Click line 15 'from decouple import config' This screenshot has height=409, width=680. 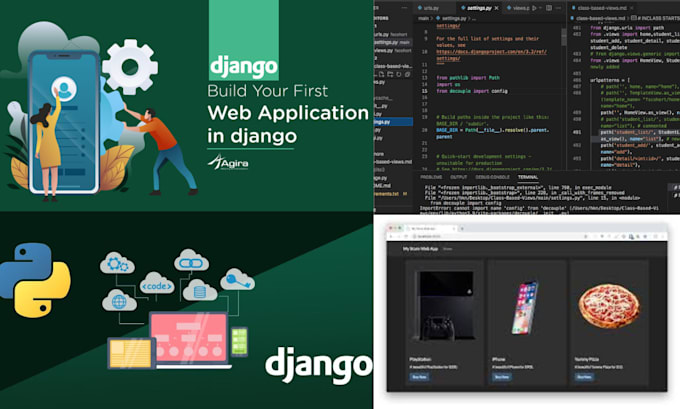[472, 91]
